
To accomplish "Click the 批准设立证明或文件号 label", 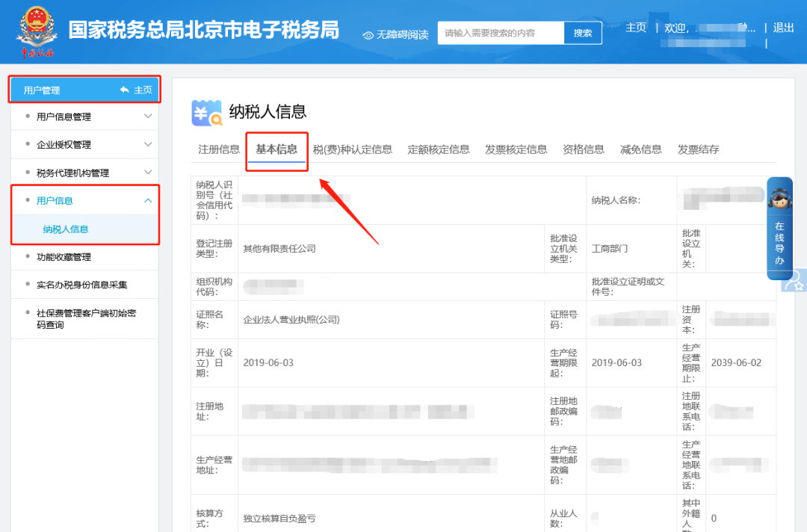I will [x=628, y=287].
